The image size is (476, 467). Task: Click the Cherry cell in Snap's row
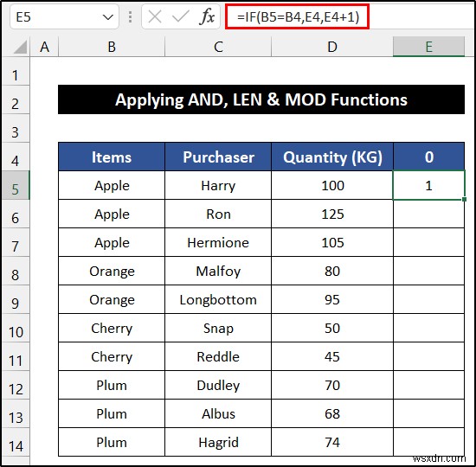tap(112, 328)
